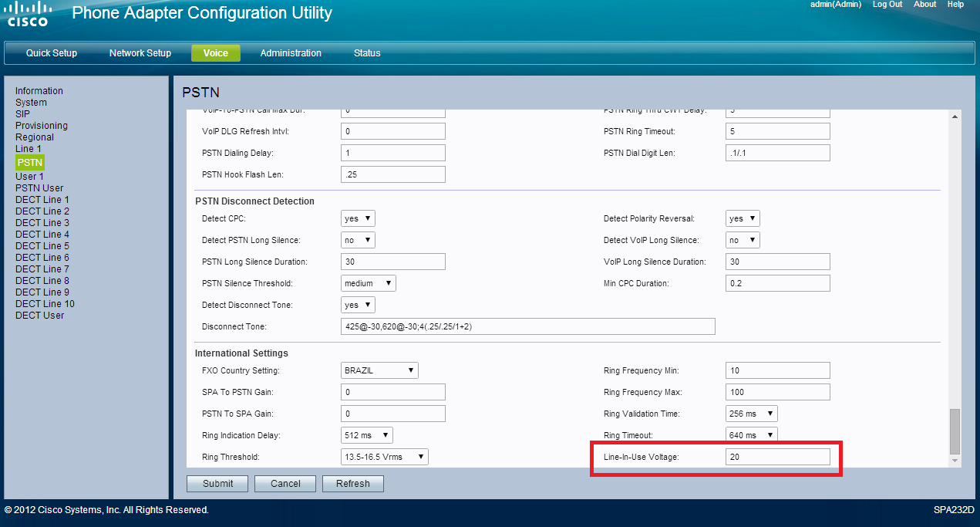Open the About link
The width and height of the screenshot is (980, 527).
click(x=925, y=5)
